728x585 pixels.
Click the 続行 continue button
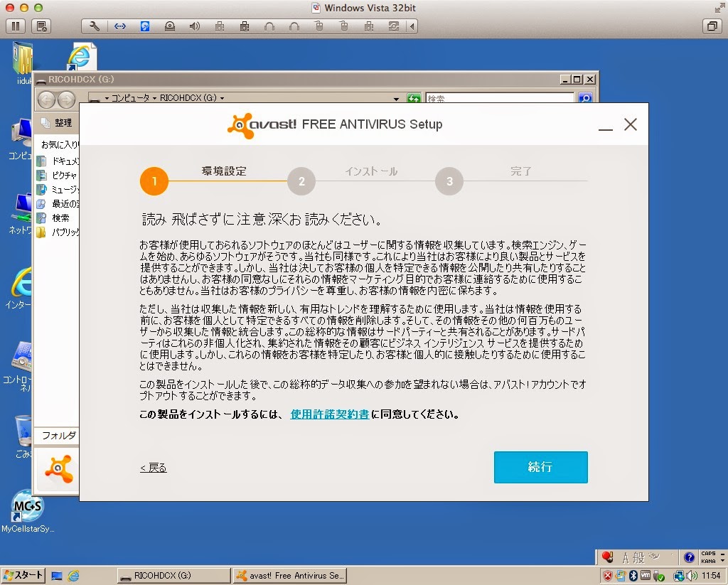[540, 467]
